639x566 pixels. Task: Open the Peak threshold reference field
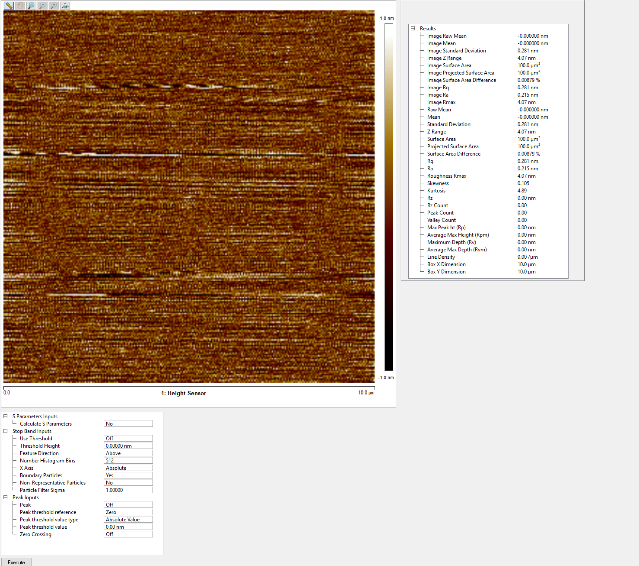pos(128,512)
